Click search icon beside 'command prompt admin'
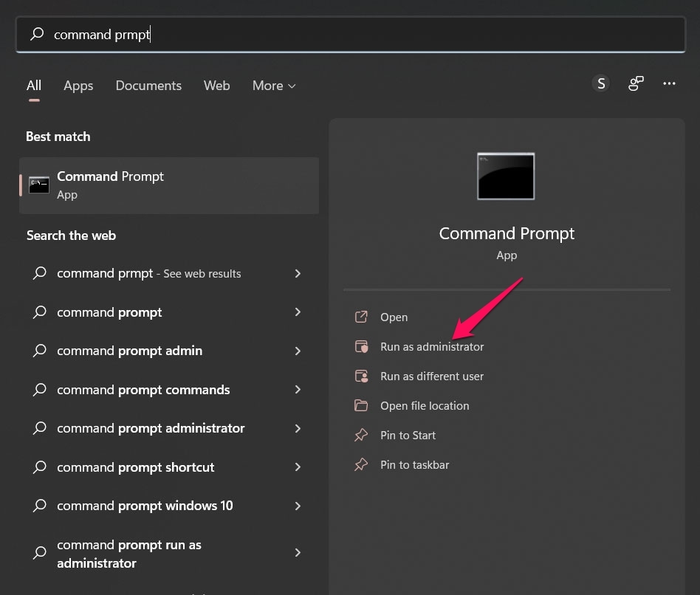 40,351
